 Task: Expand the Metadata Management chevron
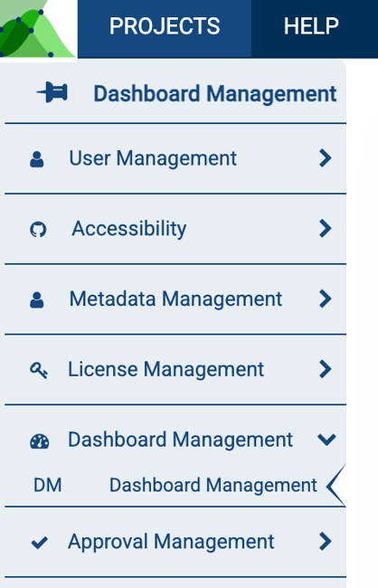pos(326,299)
